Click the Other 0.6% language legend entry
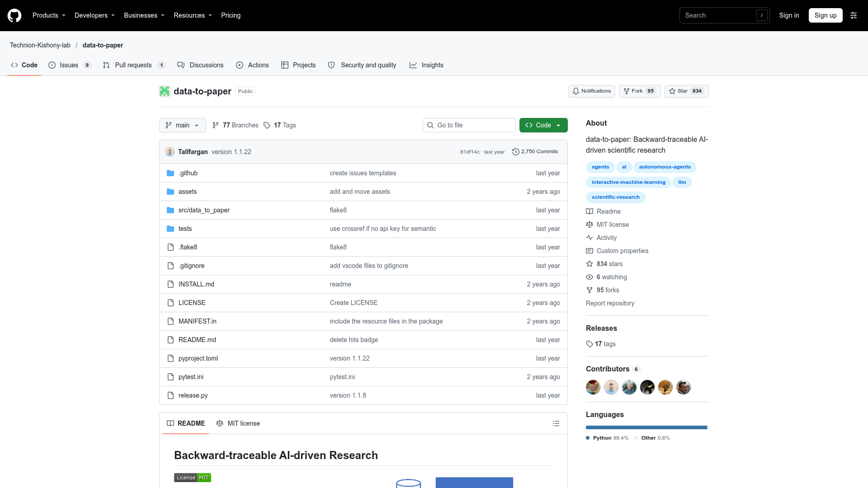The height and width of the screenshot is (488, 868). click(x=652, y=438)
